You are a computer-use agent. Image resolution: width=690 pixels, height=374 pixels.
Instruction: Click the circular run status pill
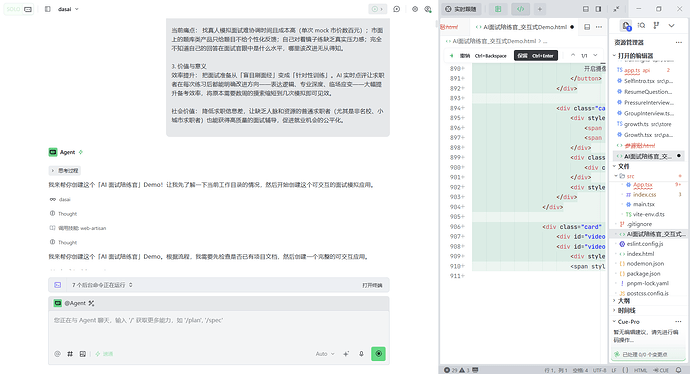point(378,9)
